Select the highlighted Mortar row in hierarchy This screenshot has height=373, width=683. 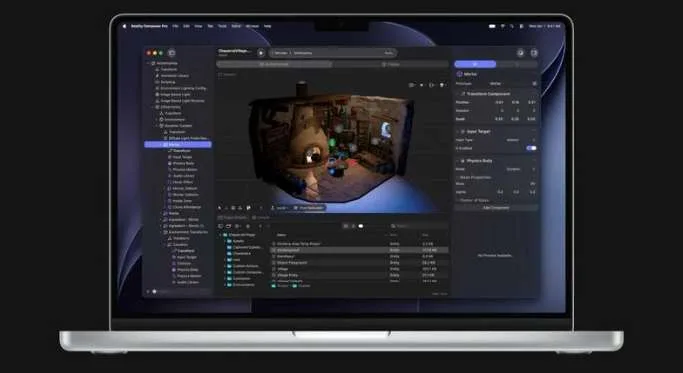coord(178,144)
